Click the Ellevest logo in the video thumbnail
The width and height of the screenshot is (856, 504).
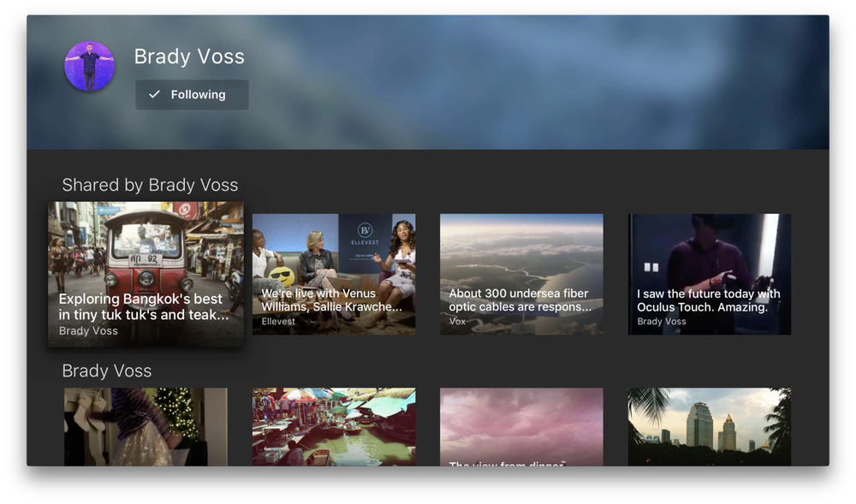(x=365, y=234)
